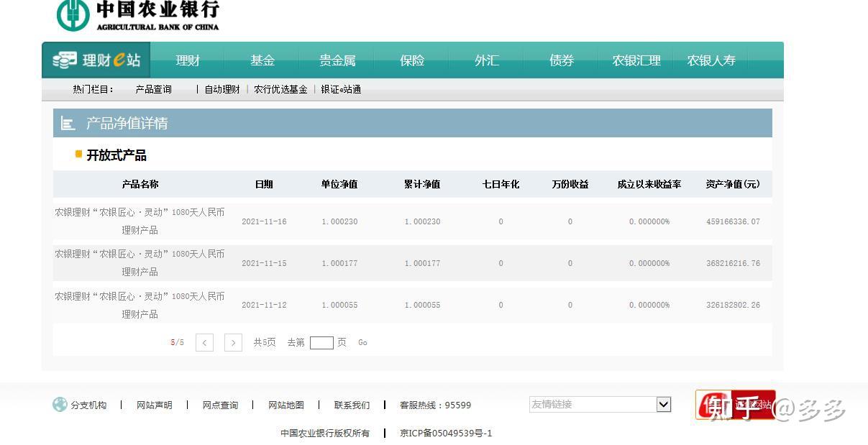Open the 农银汇理 menu tab
This screenshot has height=445, width=868.
636,60
